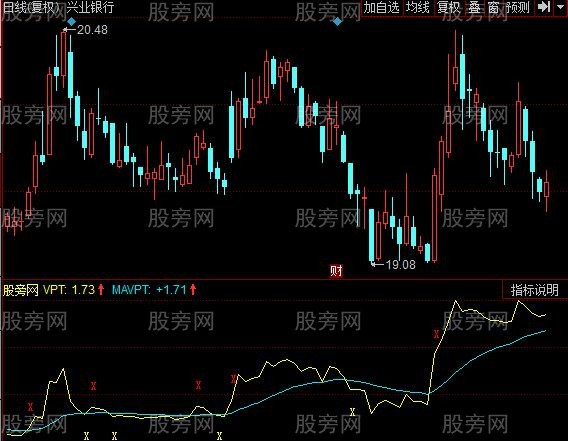Screen dimensions: 568x441
Task: Select the 预测 forecast button
Action: [518, 7]
